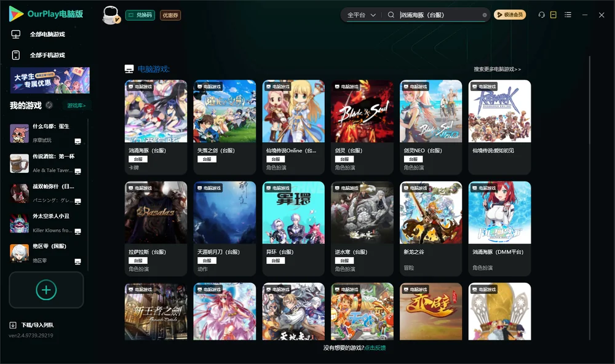Screen dimensions: 615x364
Task: Click the 兑换码 redeem code button
Action: tap(140, 15)
